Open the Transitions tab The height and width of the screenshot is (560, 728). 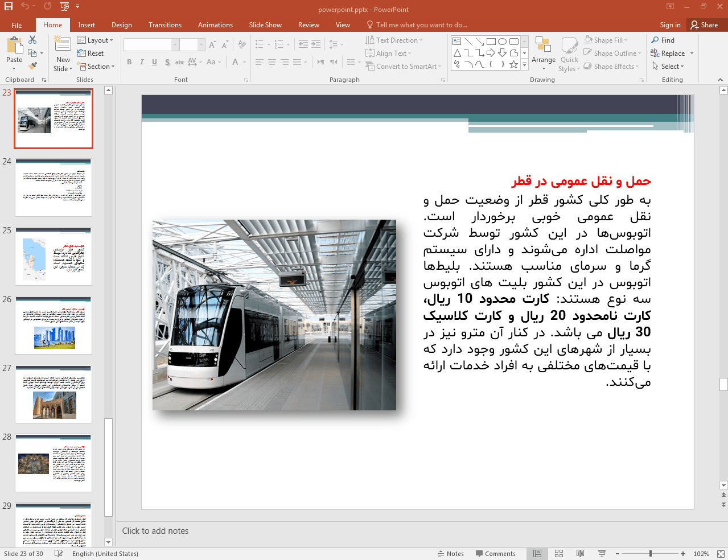(x=165, y=25)
